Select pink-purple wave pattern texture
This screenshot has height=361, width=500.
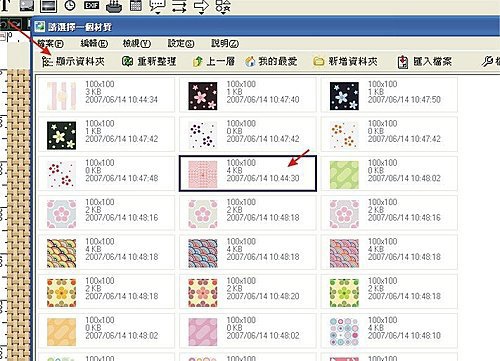tap(389, 252)
